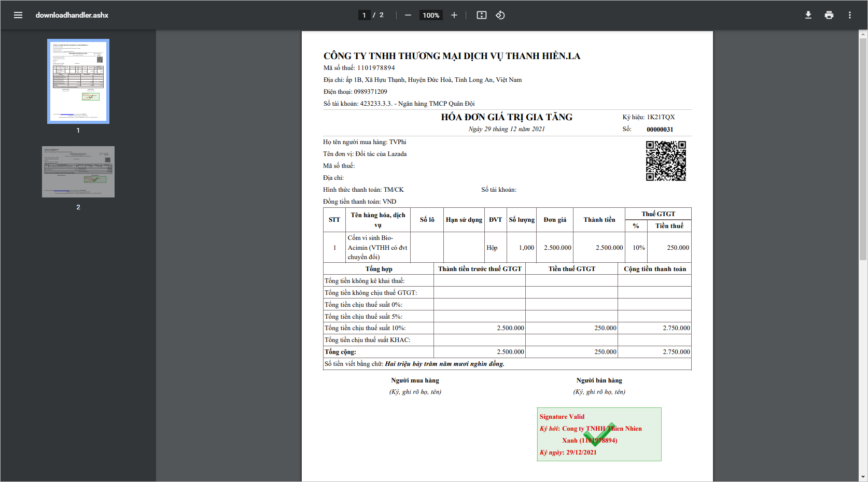Click the Tổng cộng row label
Image resolution: width=868 pixels, height=482 pixels.
[340, 352]
